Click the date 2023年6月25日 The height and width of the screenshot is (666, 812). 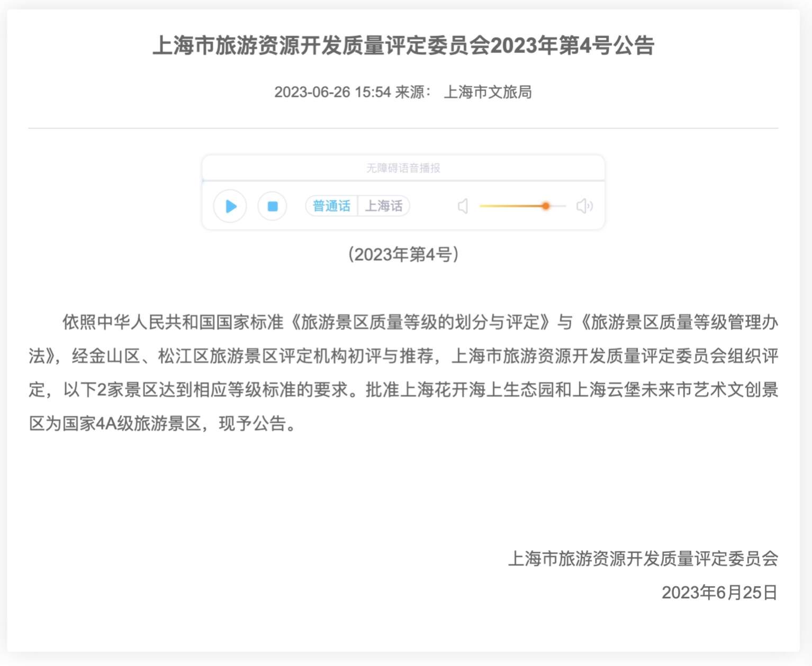point(720,592)
